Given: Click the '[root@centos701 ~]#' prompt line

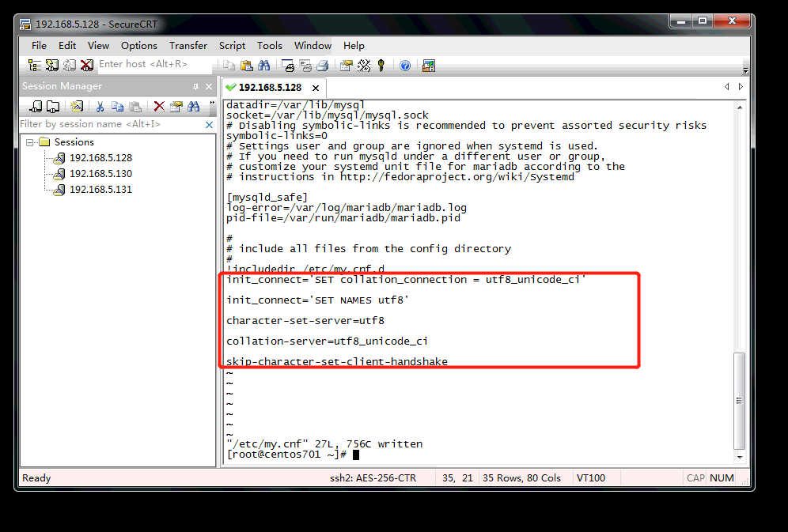Looking at the screenshot, I should pyautogui.click(x=286, y=455).
